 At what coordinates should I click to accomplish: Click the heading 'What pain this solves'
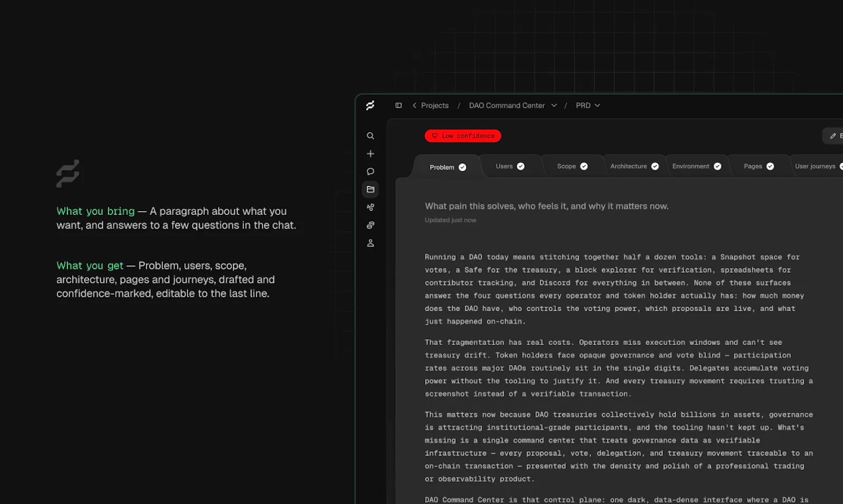[546, 206]
